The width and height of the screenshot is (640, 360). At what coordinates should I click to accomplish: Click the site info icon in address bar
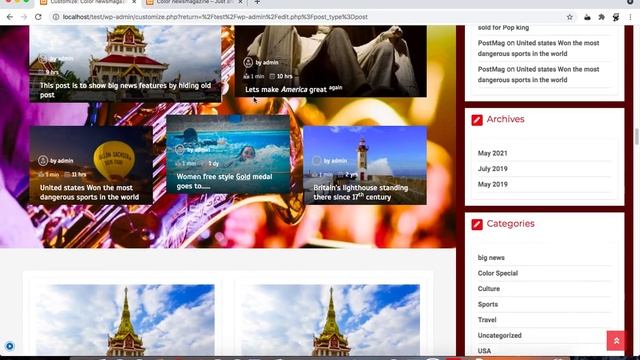coord(56,17)
